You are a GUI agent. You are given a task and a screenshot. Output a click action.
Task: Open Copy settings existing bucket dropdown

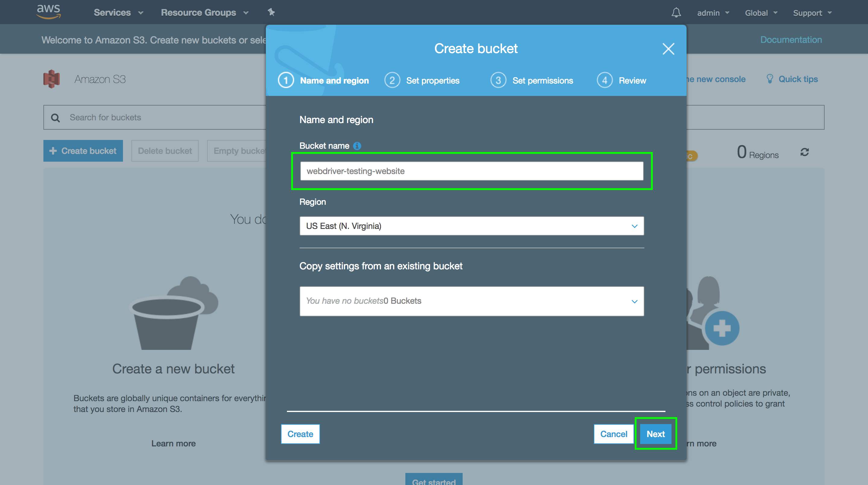471,301
